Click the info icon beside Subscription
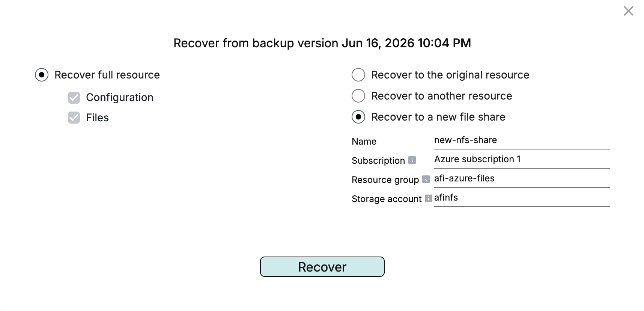644x311 pixels. [x=412, y=160]
